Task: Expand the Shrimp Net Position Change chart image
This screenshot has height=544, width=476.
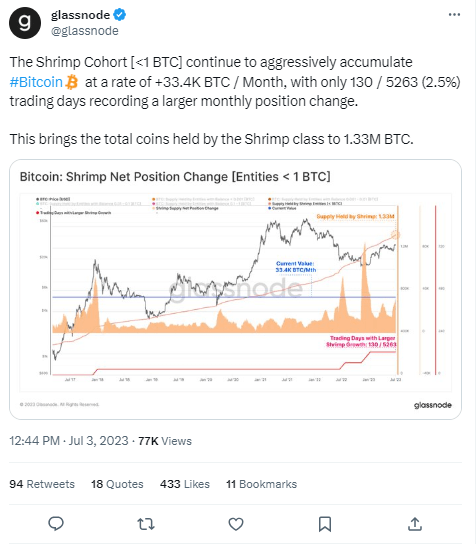Action: [x=236, y=289]
